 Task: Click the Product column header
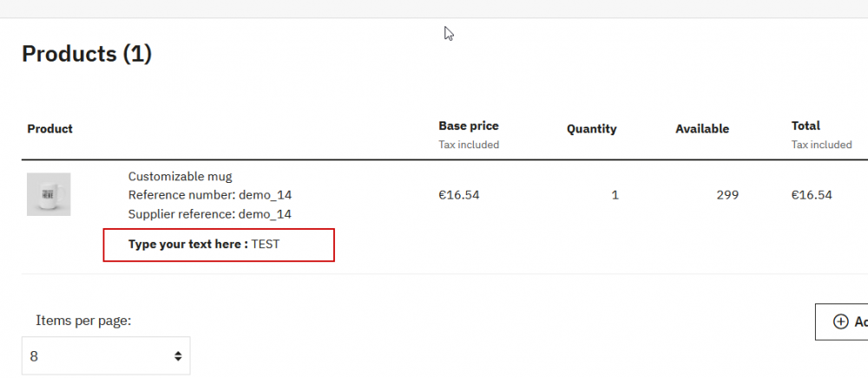pyautogui.click(x=50, y=129)
